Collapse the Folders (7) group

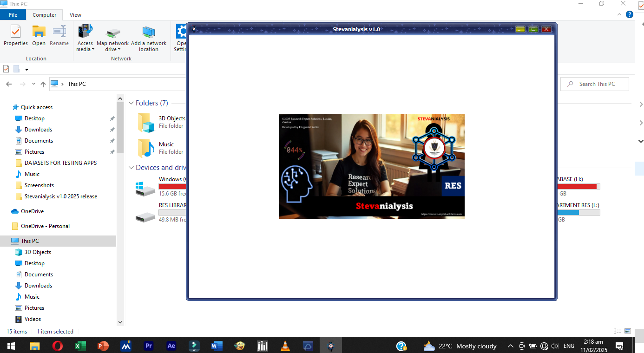click(131, 103)
